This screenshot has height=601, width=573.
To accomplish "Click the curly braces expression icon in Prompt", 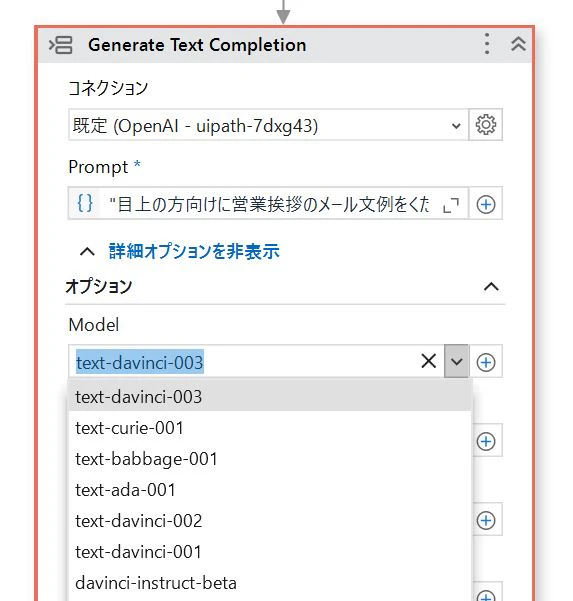I will tap(85, 203).
